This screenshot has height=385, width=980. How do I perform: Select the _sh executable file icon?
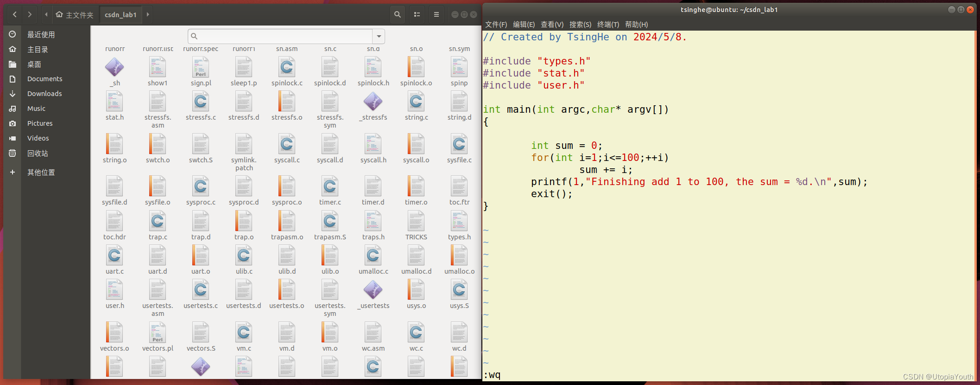(114, 68)
